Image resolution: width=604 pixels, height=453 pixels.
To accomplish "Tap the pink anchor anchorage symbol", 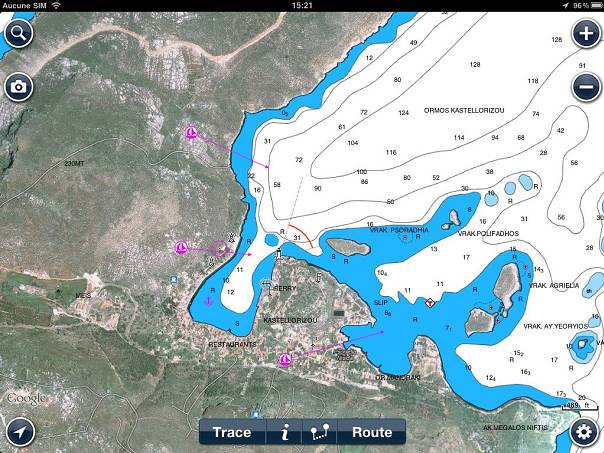I will point(208,301).
